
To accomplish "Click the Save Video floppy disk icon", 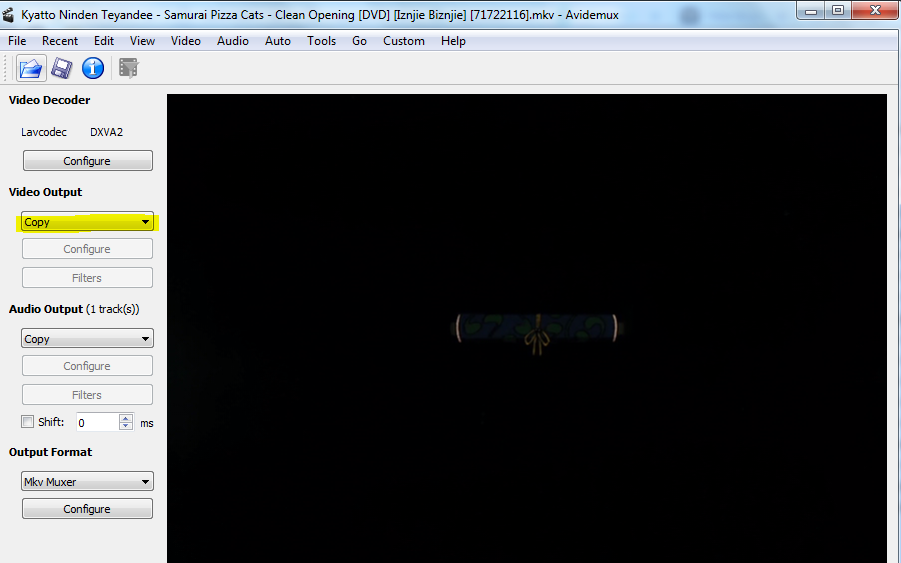I will point(62,68).
